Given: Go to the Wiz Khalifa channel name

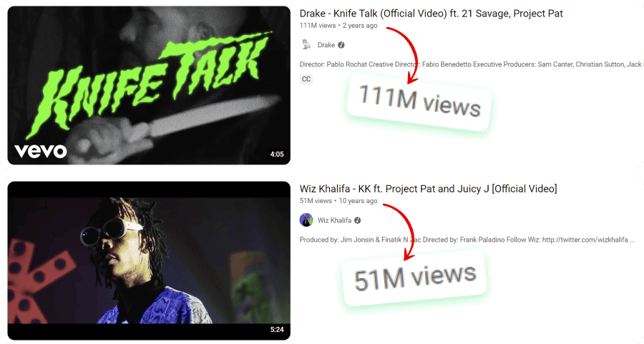Looking at the screenshot, I should 334,220.
